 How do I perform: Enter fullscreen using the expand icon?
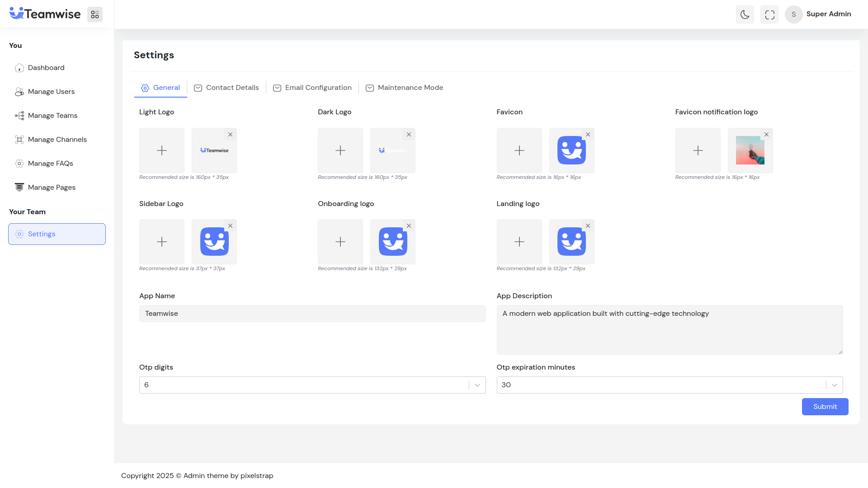(x=769, y=14)
